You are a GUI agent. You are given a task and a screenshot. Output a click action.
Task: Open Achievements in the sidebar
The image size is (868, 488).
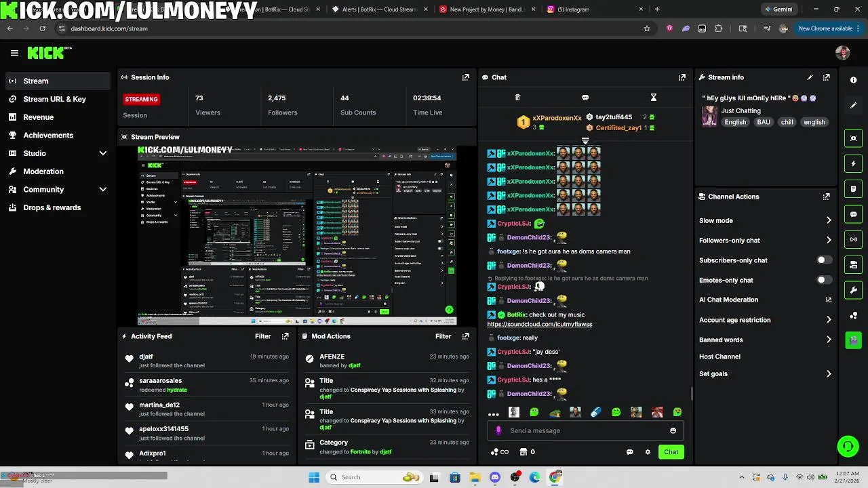point(58,135)
